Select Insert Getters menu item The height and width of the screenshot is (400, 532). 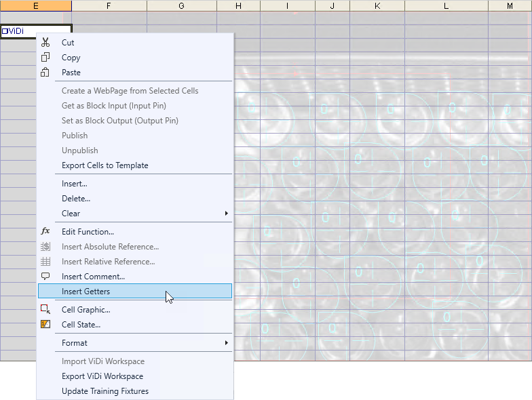(x=85, y=292)
